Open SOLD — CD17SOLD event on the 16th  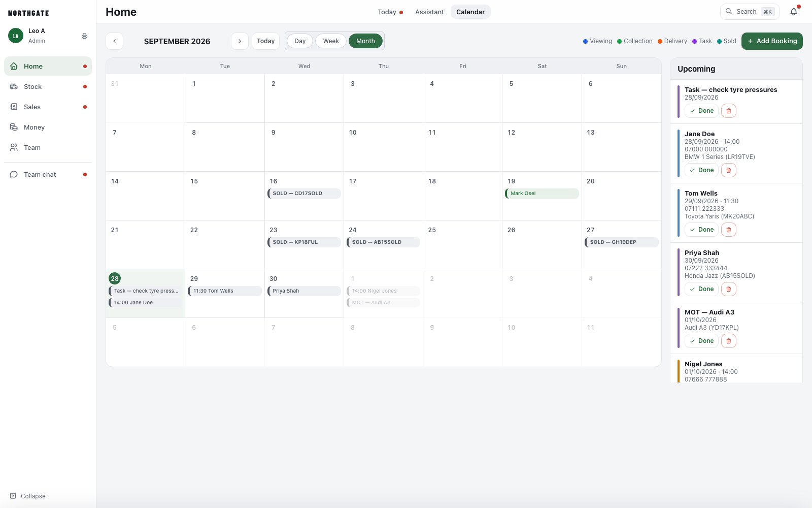point(304,194)
